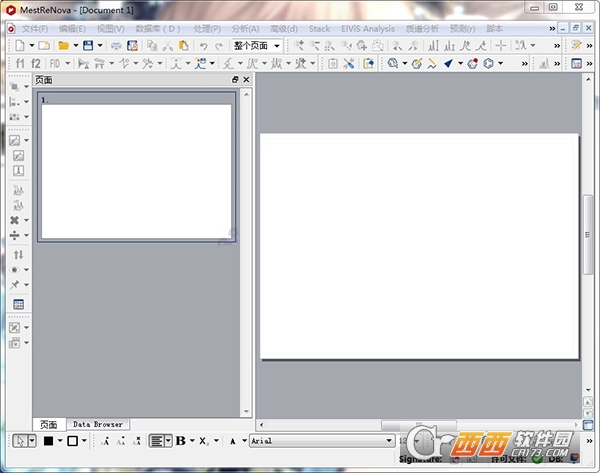The width and height of the screenshot is (600, 473).
Task: Expand the fill color dropdown arrow
Action: pyautogui.click(x=60, y=441)
